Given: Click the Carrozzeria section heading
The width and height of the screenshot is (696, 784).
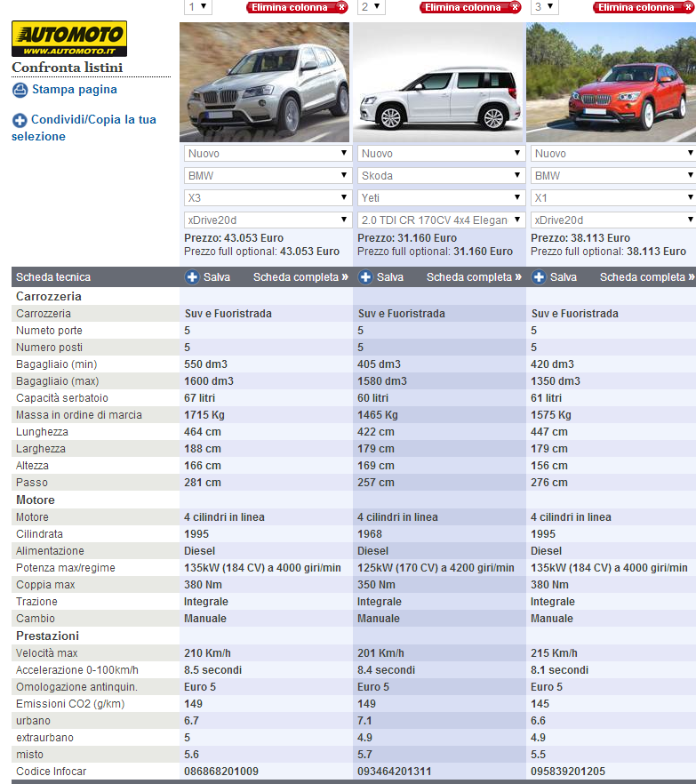Looking at the screenshot, I should [49, 296].
